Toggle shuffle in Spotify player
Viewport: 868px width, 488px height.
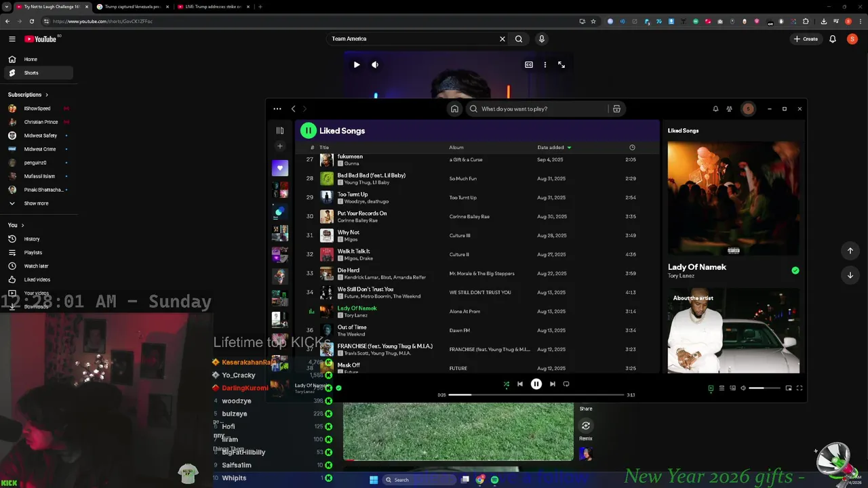pos(506,384)
